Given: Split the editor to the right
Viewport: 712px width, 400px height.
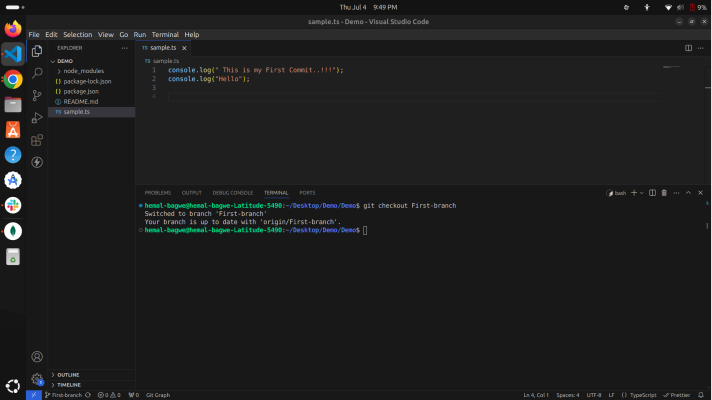Looking at the screenshot, I should point(688,48).
